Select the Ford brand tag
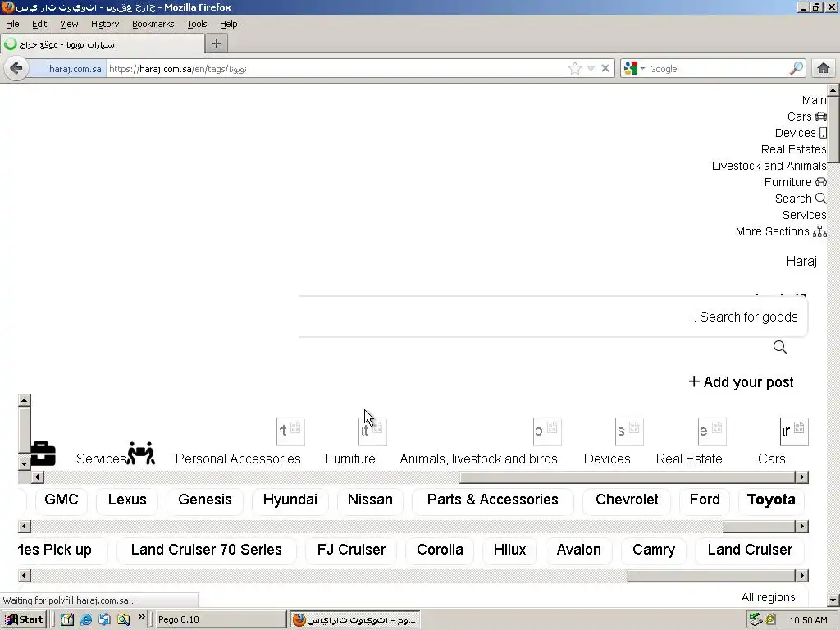840x630 pixels. tap(705, 500)
